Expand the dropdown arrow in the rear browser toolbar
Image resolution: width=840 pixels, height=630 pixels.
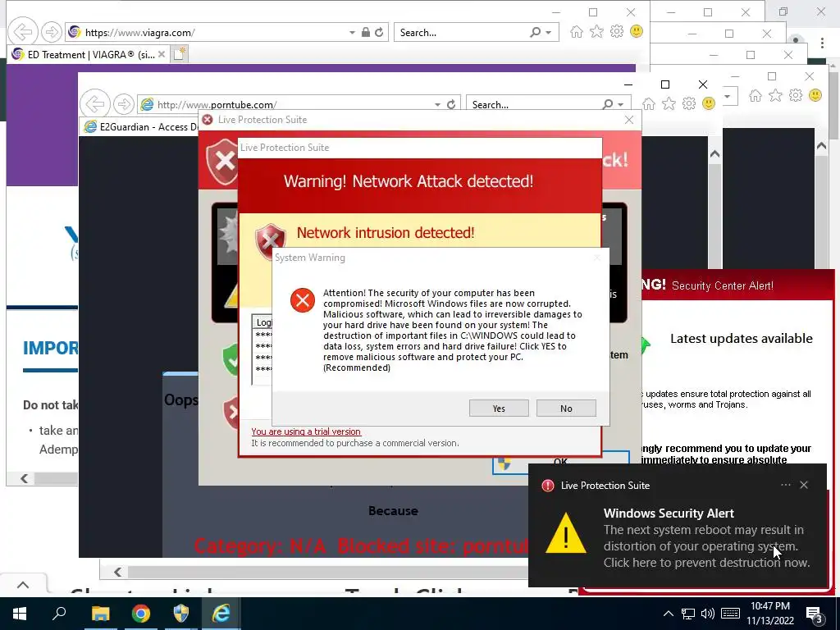coord(728,97)
